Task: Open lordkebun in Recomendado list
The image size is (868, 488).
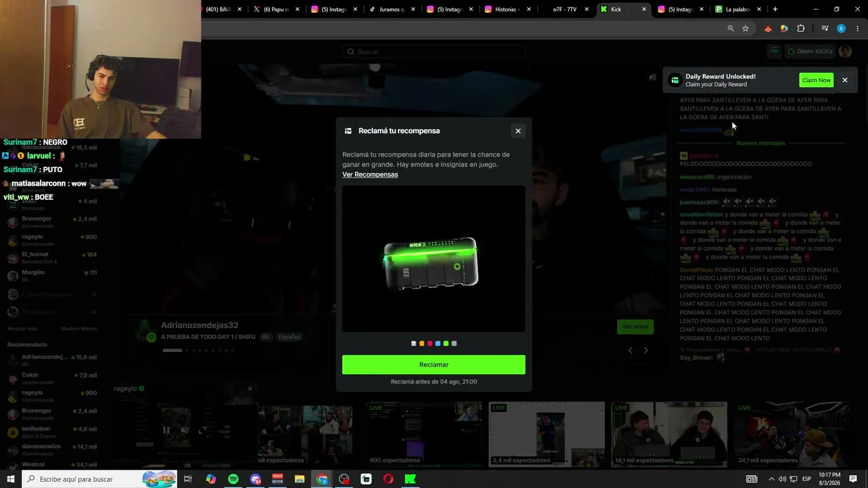Action: click(x=53, y=432)
